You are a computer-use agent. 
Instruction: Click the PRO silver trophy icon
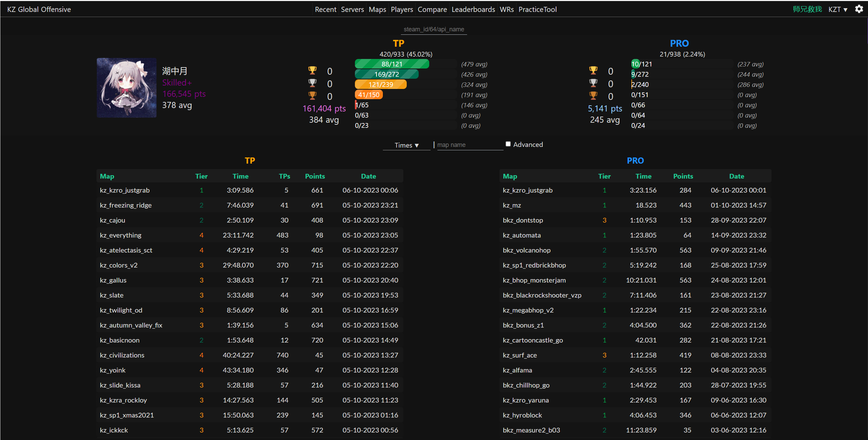tap(593, 83)
